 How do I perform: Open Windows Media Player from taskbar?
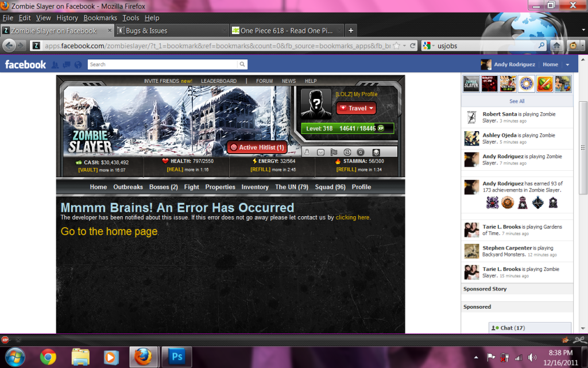[x=111, y=356]
